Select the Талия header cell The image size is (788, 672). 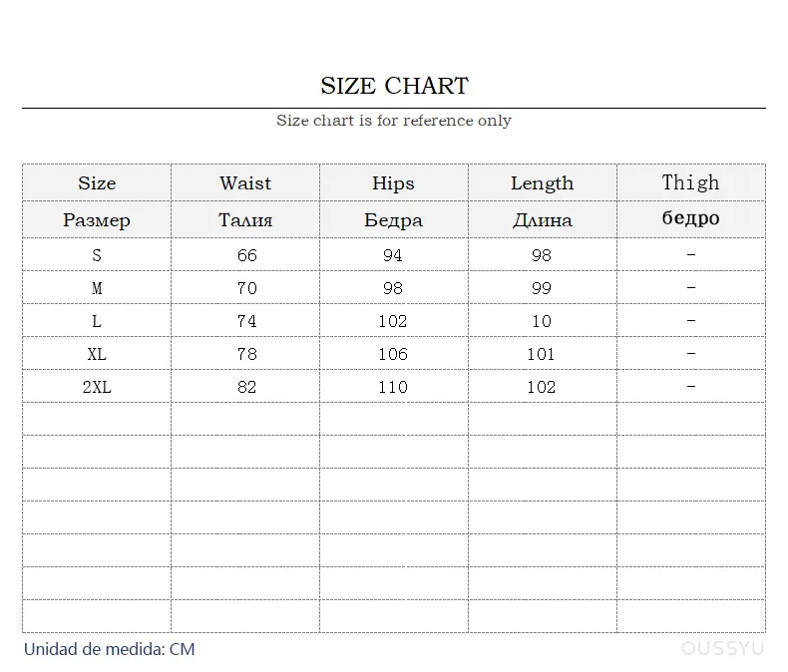click(x=245, y=220)
